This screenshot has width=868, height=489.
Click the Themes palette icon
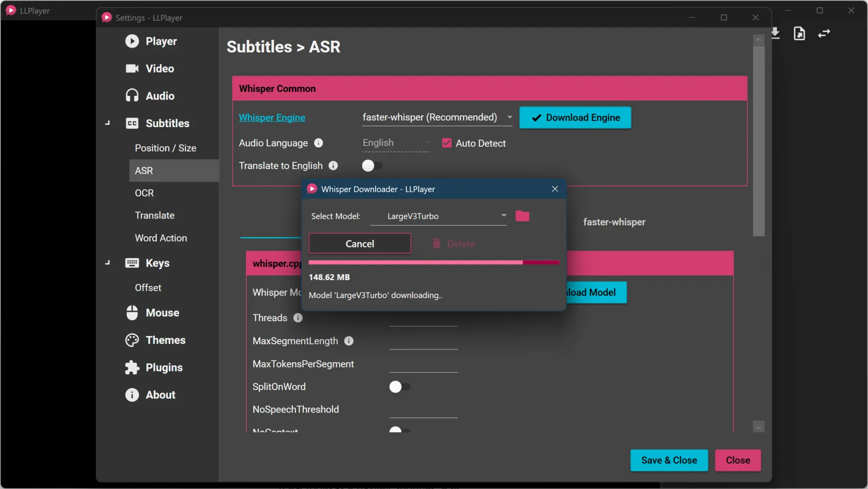(x=132, y=340)
